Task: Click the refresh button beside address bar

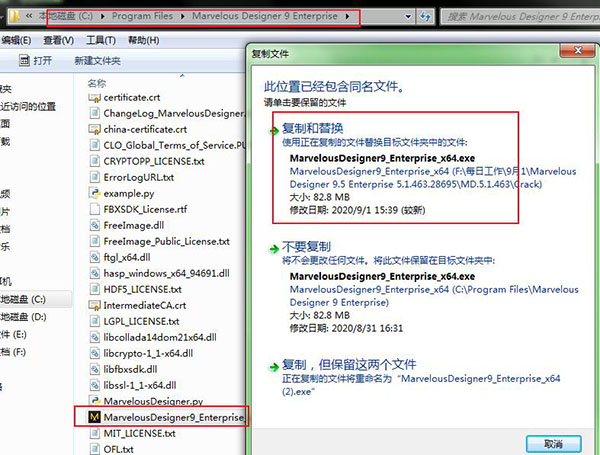Action: tap(426, 16)
